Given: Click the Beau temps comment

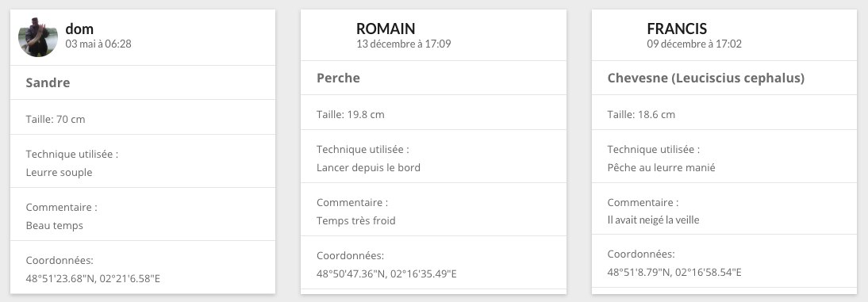Looking at the screenshot, I should [54, 226].
